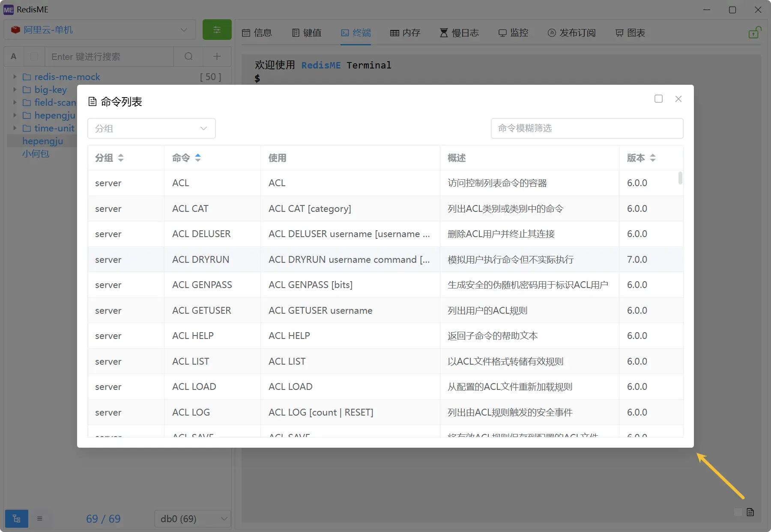Click the 概述 column header

tap(529, 158)
